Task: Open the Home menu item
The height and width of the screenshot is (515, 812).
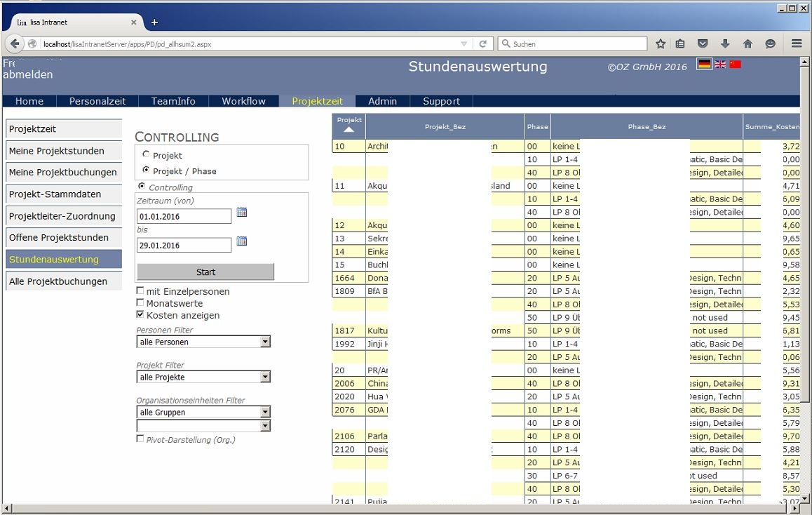Action: click(29, 101)
